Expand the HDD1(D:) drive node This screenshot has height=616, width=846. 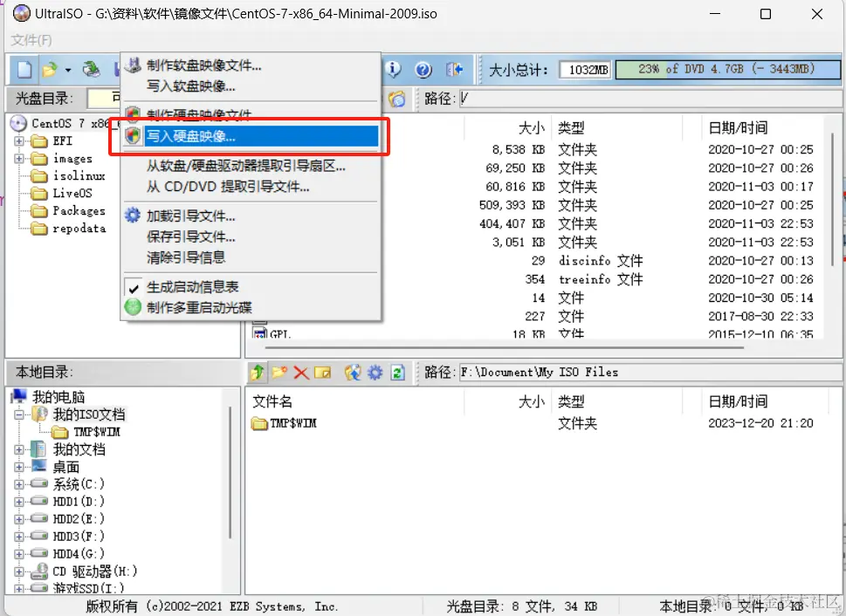19,502
